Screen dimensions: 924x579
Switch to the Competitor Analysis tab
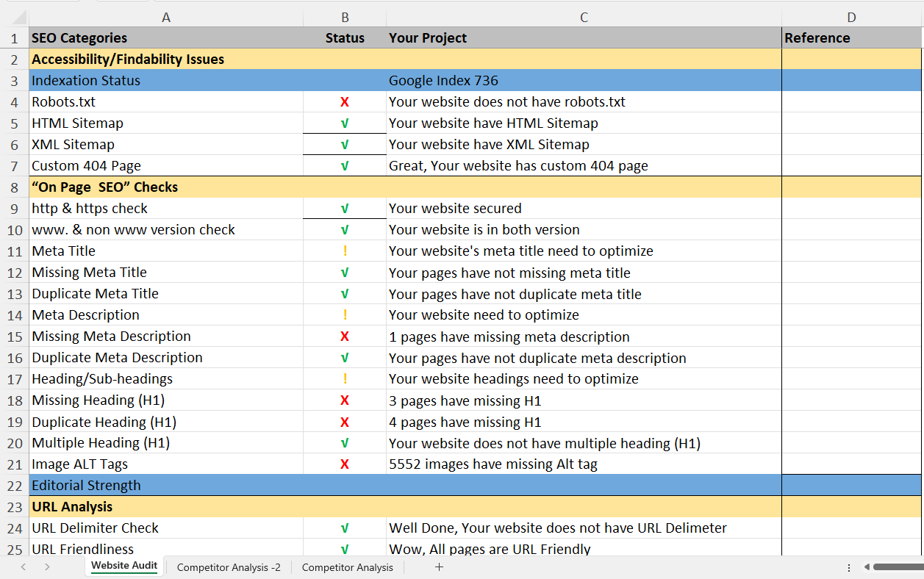[x=348, y=567]
